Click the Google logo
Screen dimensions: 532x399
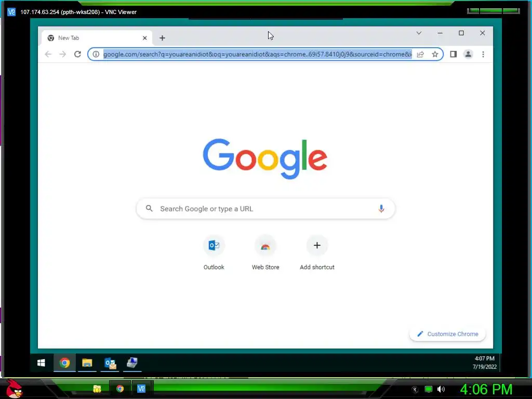265,159
